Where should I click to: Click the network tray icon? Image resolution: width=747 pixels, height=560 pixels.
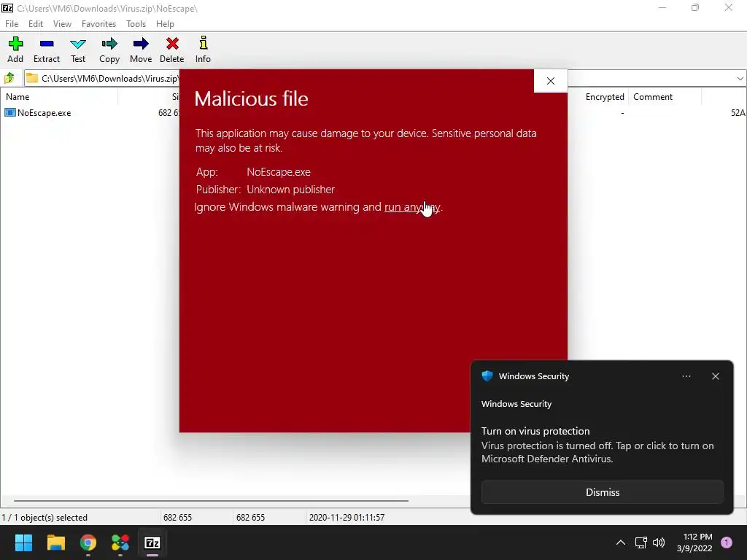tap(640, 542)
